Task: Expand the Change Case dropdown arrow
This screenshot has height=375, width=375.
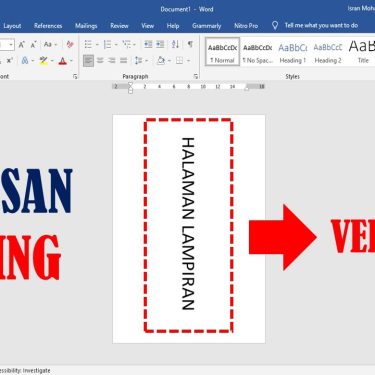Action: pos(56,45)
